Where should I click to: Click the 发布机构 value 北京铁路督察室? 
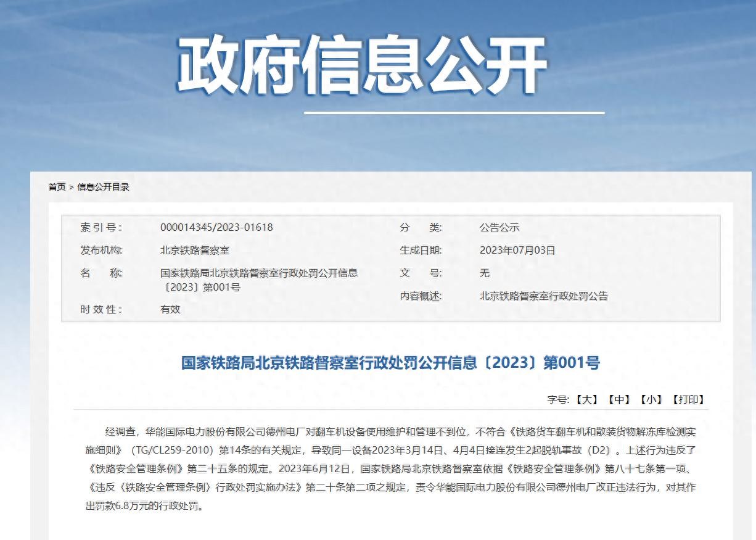[x=194, y=251]
